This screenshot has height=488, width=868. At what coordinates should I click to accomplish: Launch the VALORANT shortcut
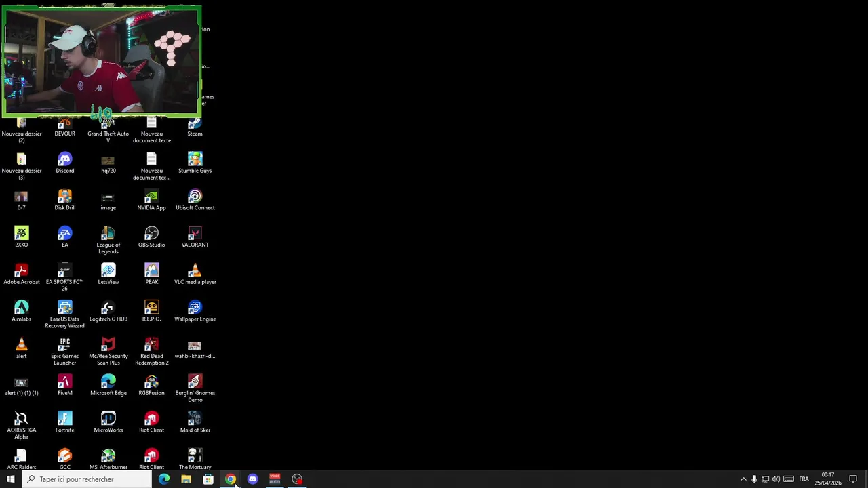(195, 237)
